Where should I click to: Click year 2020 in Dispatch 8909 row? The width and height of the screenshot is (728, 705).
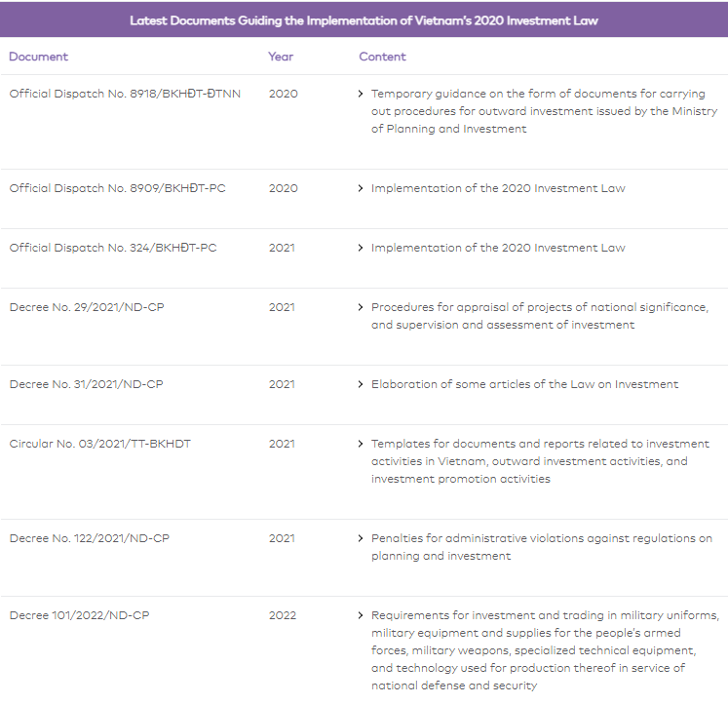(x=284, y=188)
